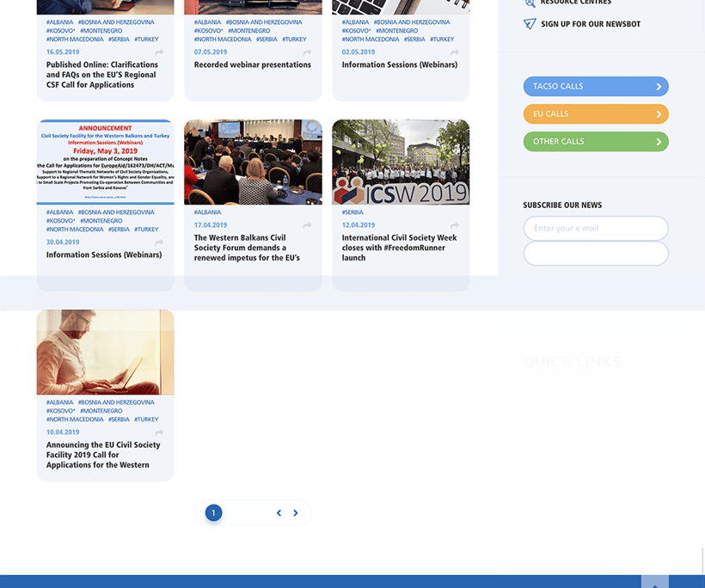This screenshot has width=705, height=588.
Task: Share the Western Balkans Civil Society Forum article
Action: (307, 226)
